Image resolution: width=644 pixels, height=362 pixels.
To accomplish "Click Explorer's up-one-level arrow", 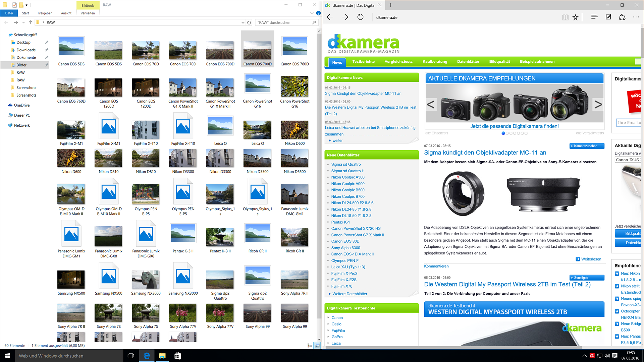I will [x=31, y=22].
